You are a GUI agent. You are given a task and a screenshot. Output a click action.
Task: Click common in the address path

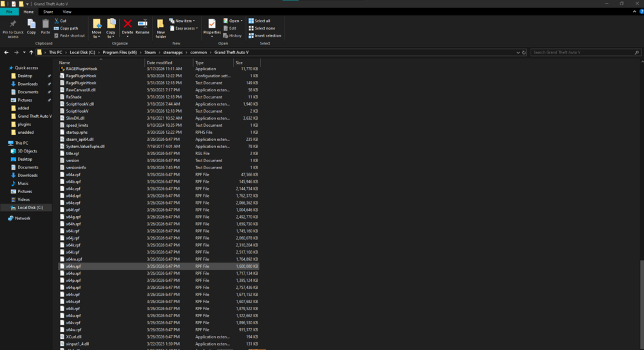(x=198, y=53)
